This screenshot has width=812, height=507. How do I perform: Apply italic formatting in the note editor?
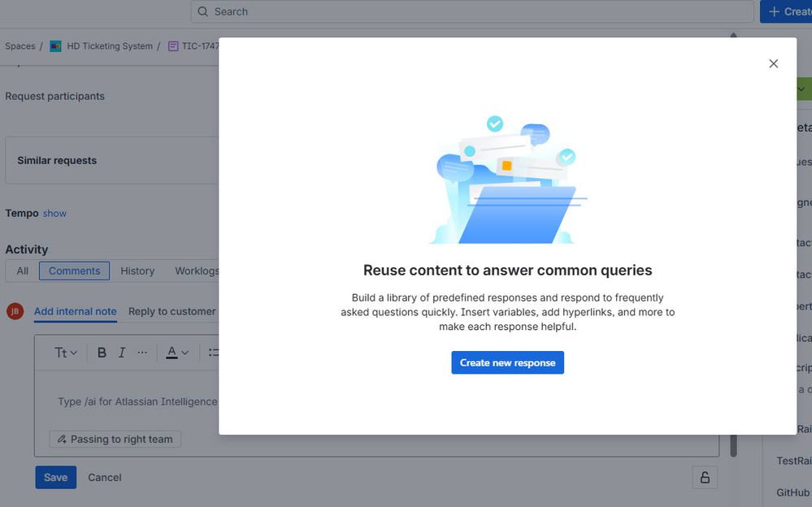[122, 352]
